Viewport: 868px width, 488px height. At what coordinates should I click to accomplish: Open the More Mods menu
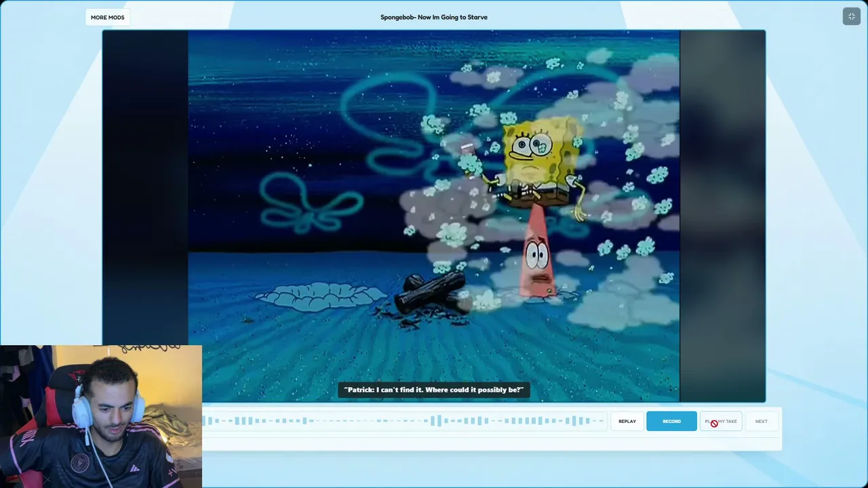tap(107, 17)
